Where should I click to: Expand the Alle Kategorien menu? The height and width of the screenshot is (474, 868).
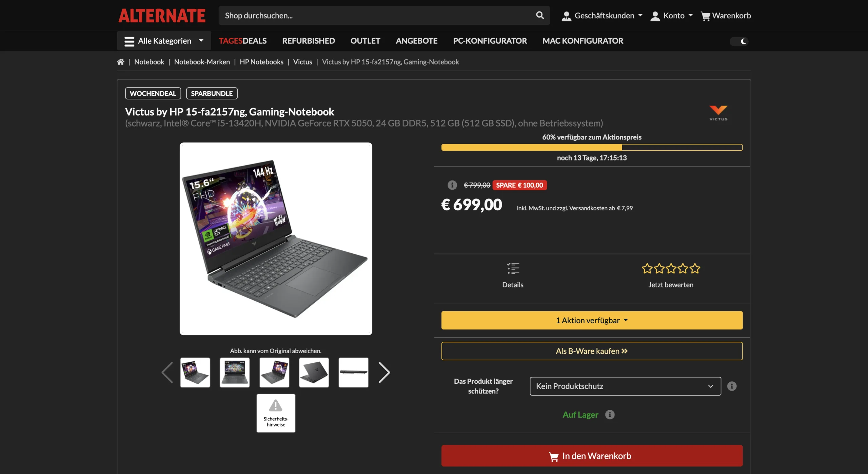tap(164, 41)
